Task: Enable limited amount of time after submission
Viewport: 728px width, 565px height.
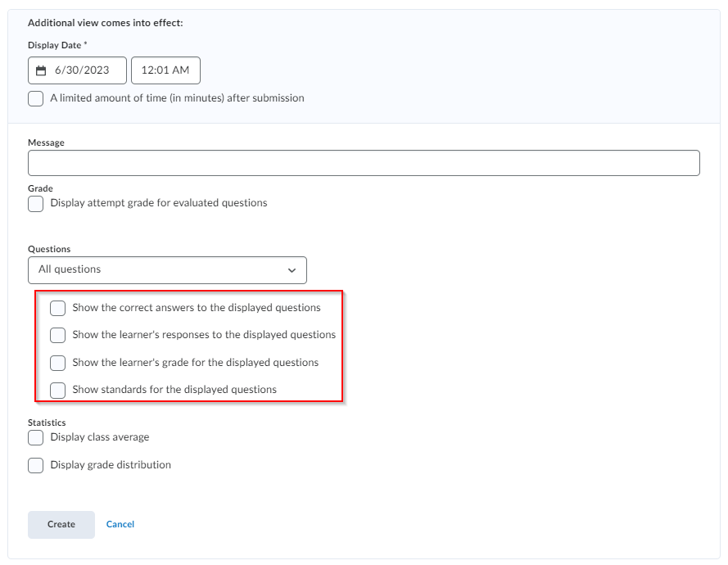Action: (x=36, y=98)
